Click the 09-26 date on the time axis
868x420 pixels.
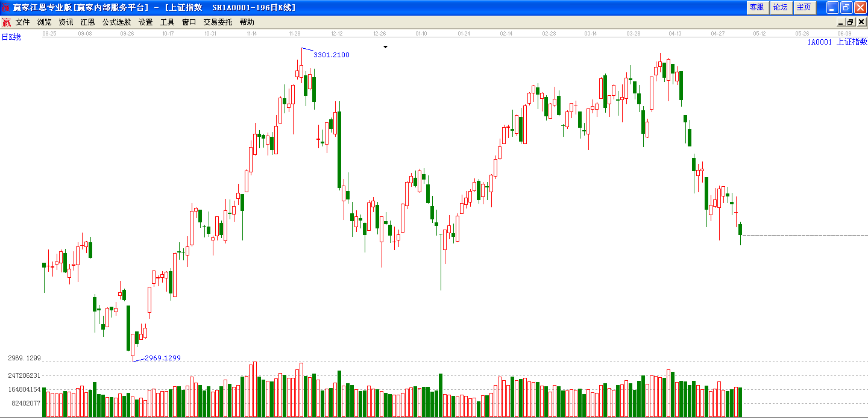point(127,34)
